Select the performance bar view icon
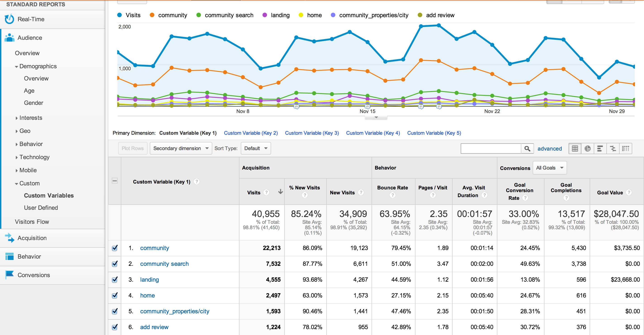 600,149
